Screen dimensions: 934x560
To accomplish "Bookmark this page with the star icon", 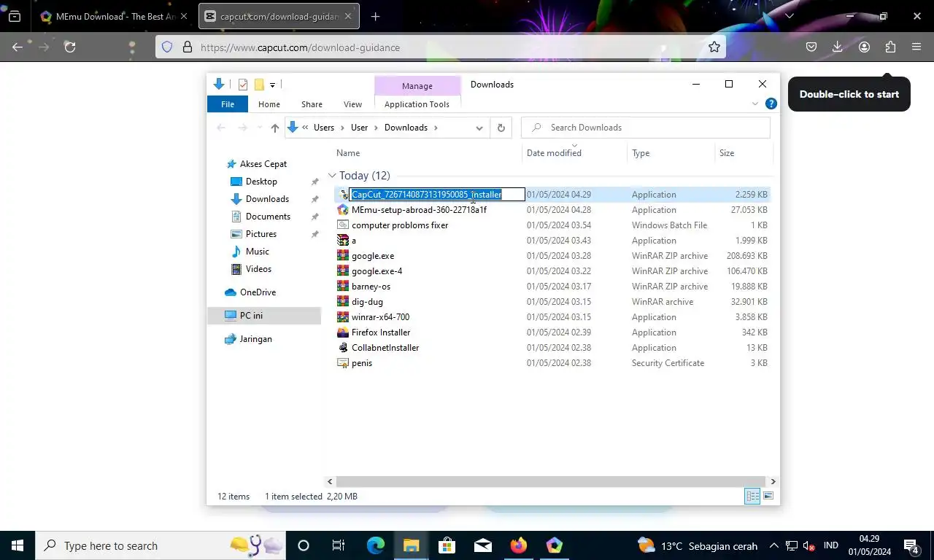I will [x=714, y=47].
